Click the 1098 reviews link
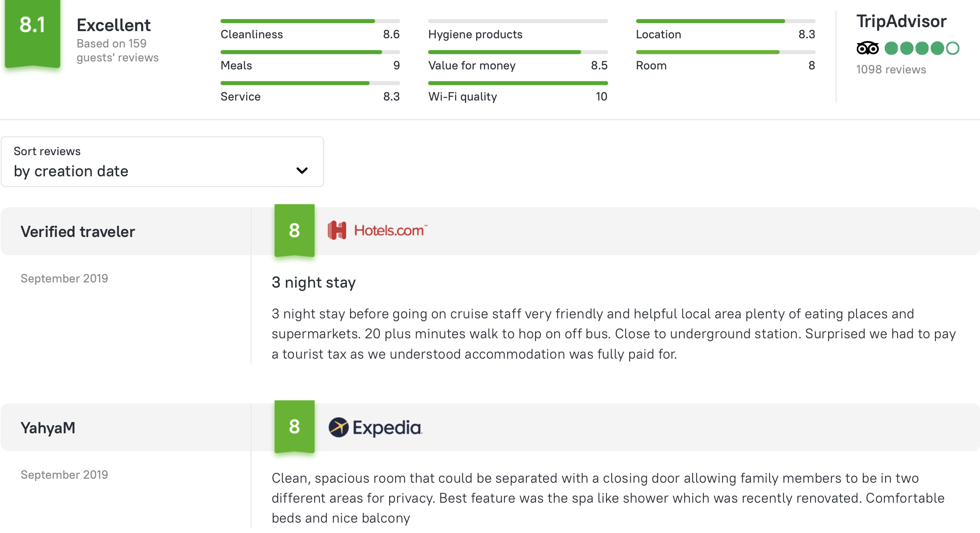 click(x=891, y=69)
